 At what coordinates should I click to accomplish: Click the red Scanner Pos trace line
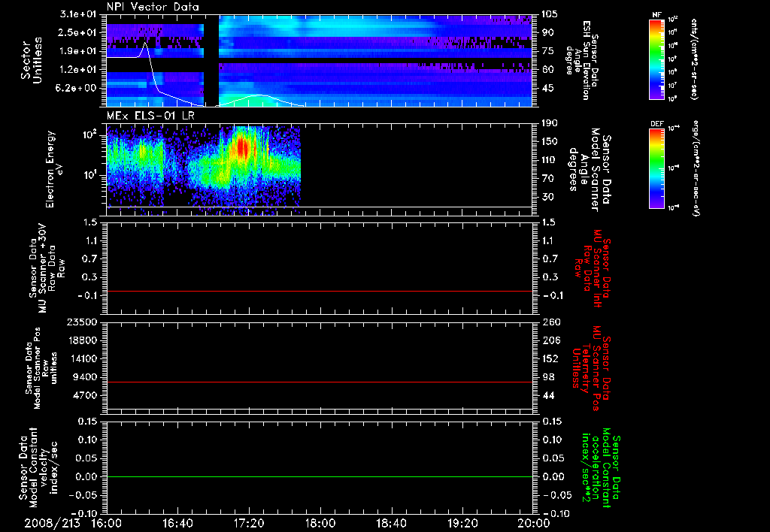click(x=319, y=382)
